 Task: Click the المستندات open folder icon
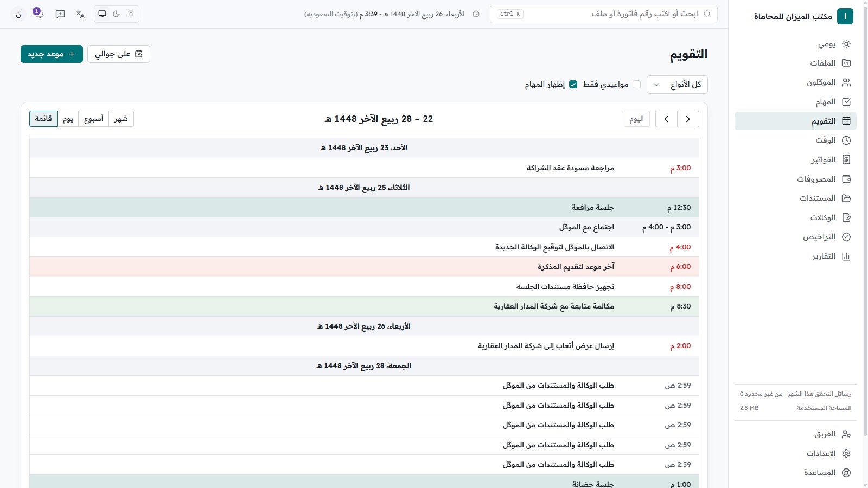pos(846,198)
